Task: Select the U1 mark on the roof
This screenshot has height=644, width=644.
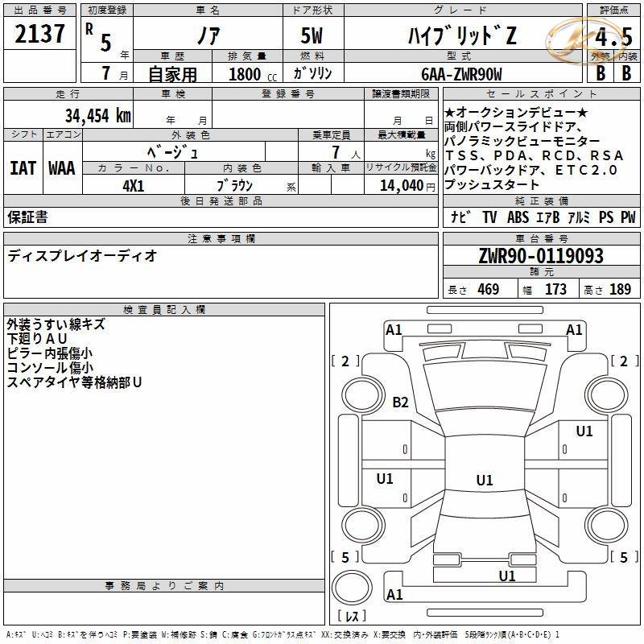Action: pos(485,480)
